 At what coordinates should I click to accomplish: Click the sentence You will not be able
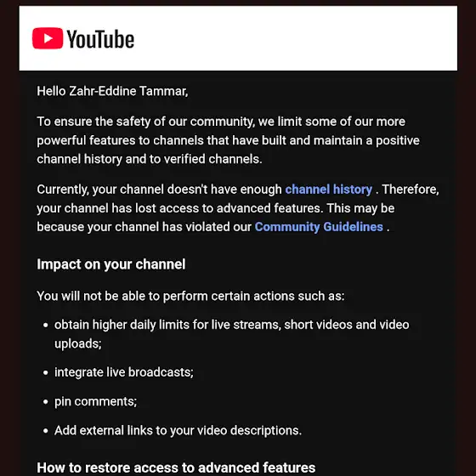pyautogui.click(x=190, y=296)
